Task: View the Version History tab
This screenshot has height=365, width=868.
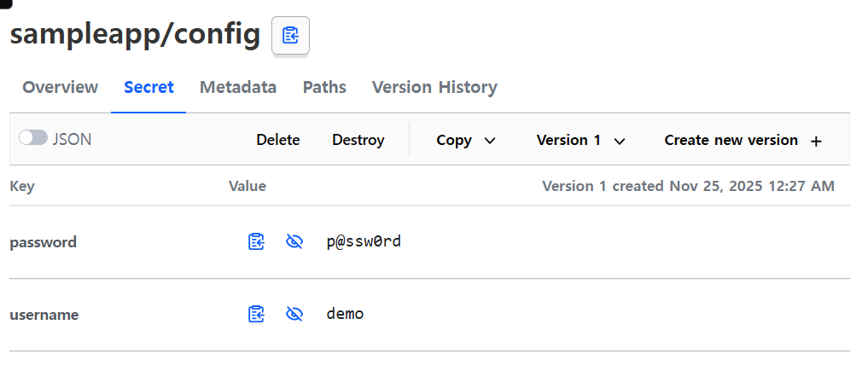Action: (434, 87)
